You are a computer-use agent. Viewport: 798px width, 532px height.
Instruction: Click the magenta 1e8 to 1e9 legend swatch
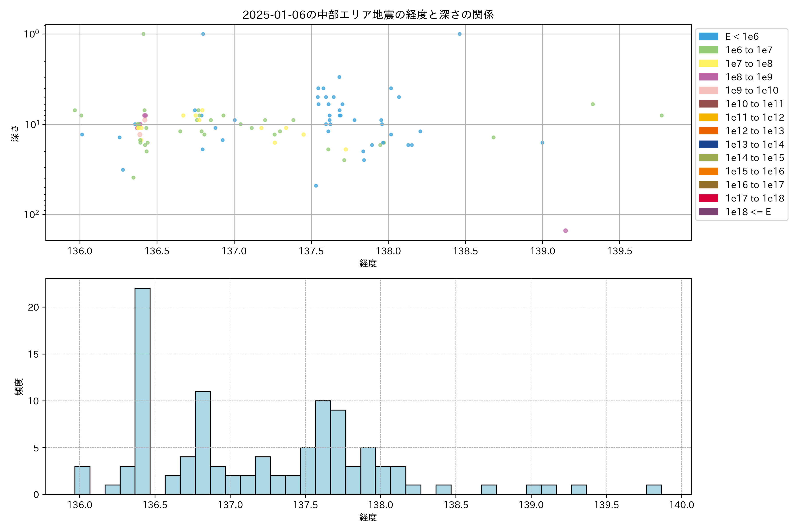(x=708, y=77)
